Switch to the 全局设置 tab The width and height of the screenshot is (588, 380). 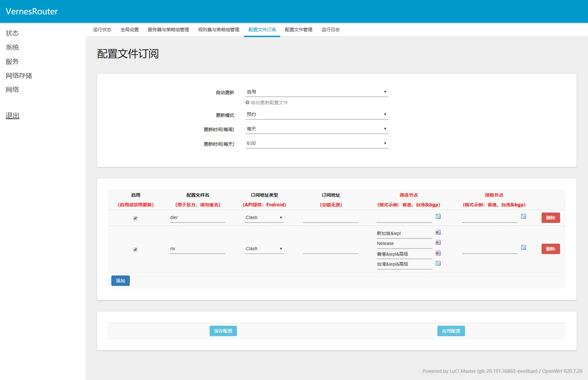coord(129,30)
